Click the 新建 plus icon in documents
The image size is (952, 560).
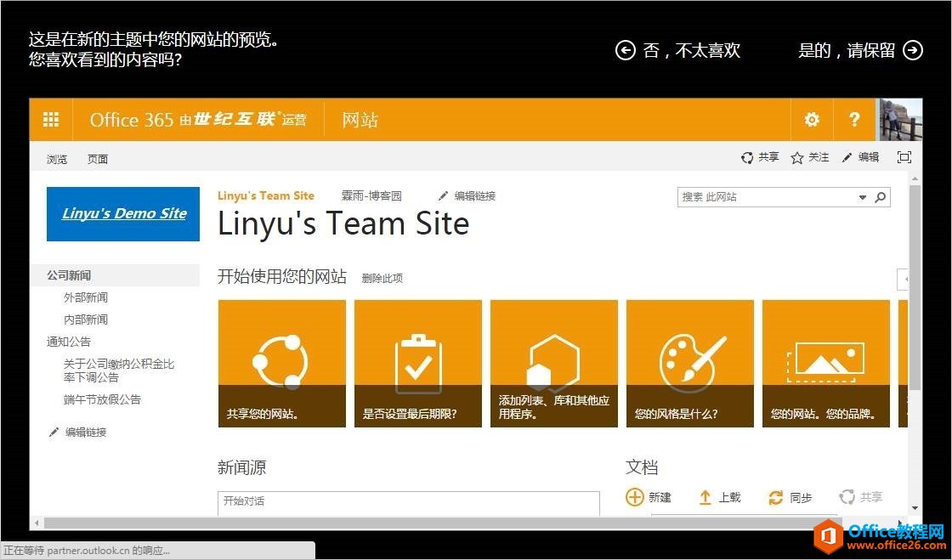(634, 497)
